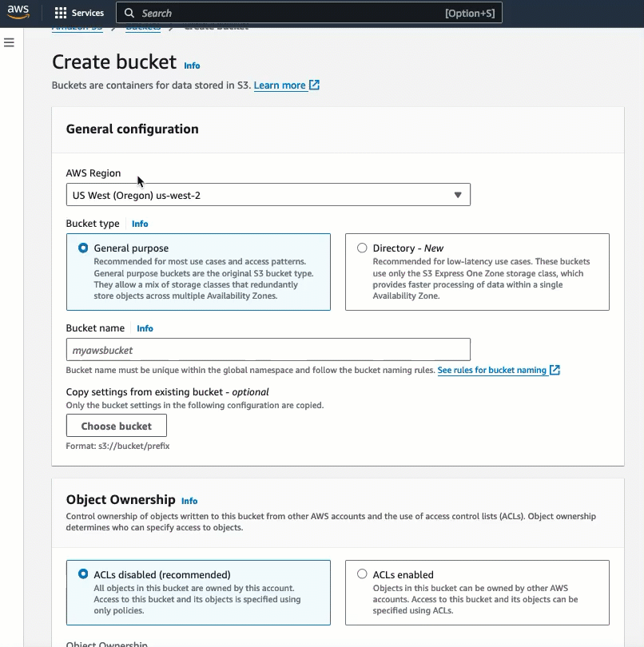644x647 pixels.
Task: Click the AWS logo
Action: tap(18, 12)
